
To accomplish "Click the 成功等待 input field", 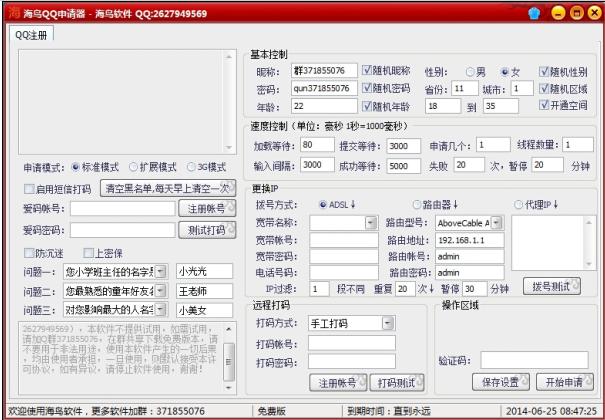I will (404, 166).
